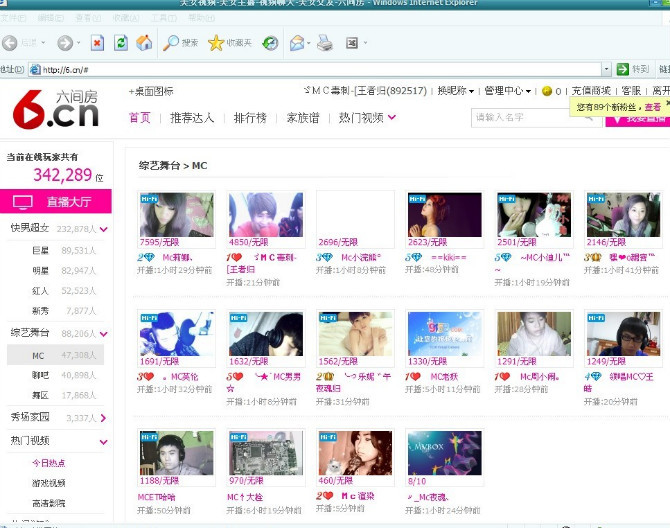Open the 客服 link
This screenshot has width=670, height=528.
coord(631,91)
